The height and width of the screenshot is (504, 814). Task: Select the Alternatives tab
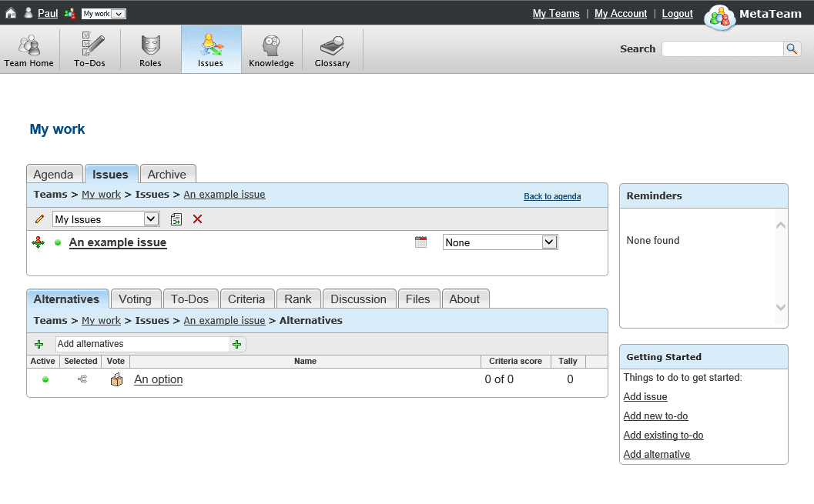pyautogui.click(x=68, y=299)
